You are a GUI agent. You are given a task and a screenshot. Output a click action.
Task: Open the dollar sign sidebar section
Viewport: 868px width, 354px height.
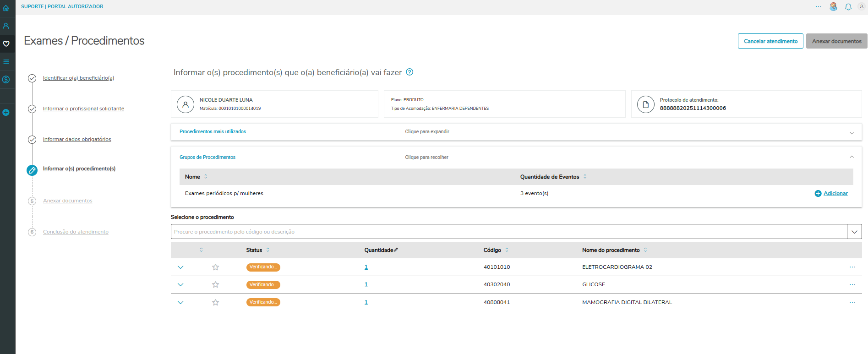point(6,80)
